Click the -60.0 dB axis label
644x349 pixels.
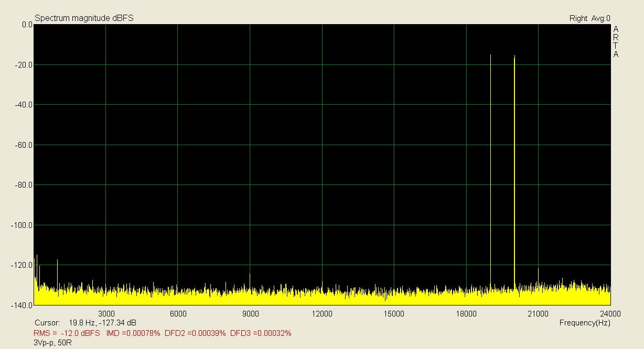coord(24,145)
